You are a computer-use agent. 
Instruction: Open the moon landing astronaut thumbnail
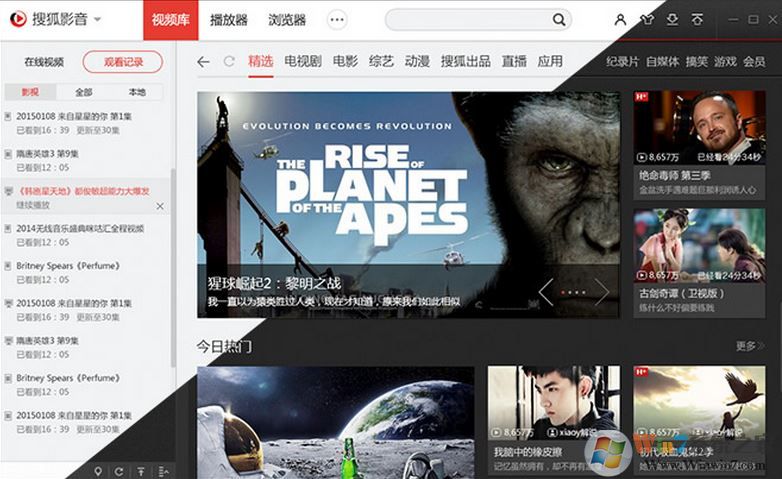(x=335, y=423)
